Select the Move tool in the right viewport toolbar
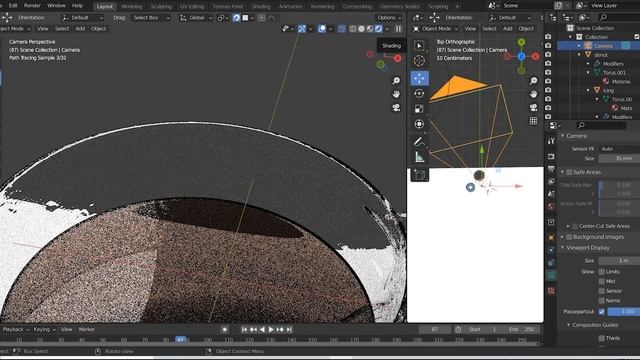 (x=419, y=78)
